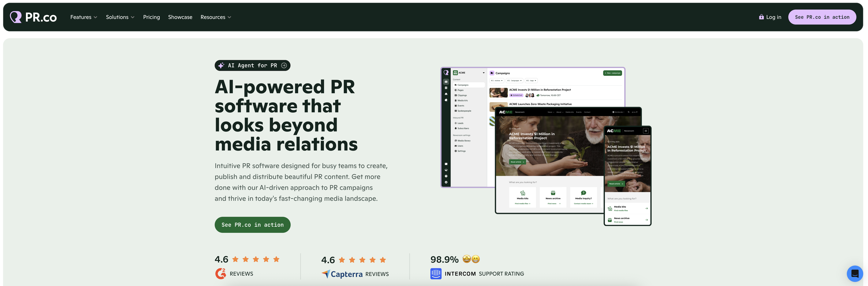The image size is (868, 286).
Task: Click the PR.co logo in navbar
Action: tap(33, 17)
